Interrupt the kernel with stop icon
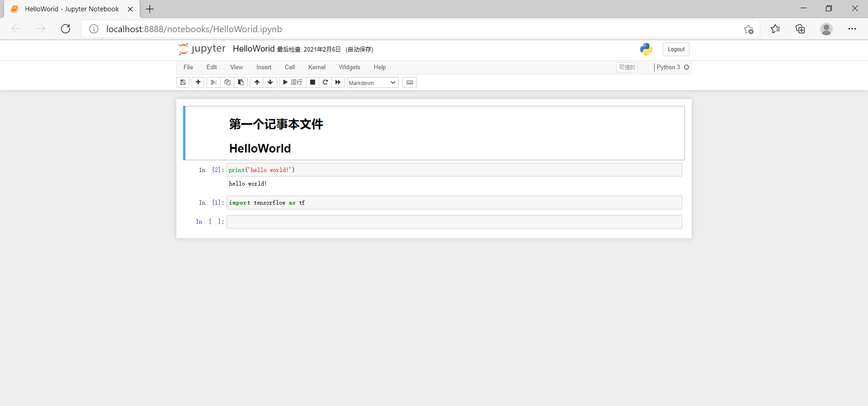The width and height of the screenshot is (868, 406). pos(312,82)
